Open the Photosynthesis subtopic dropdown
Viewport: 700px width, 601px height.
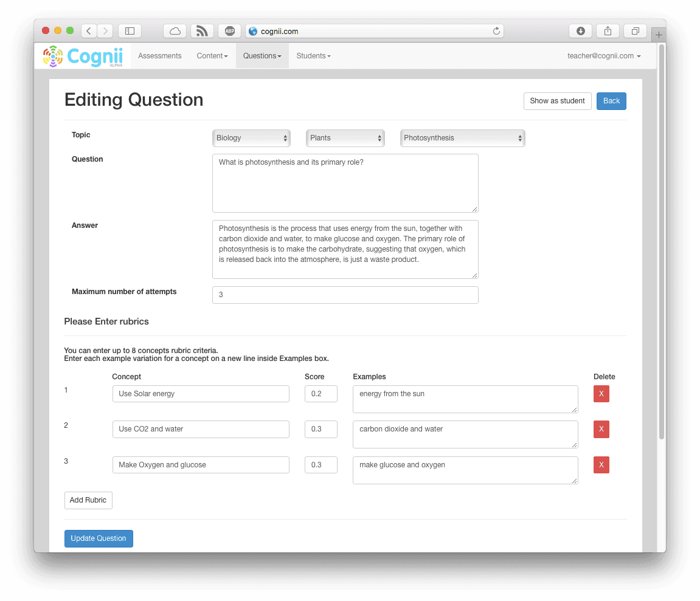tap(462, 138)
